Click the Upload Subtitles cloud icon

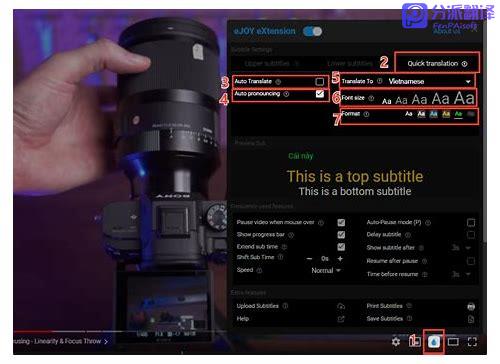pos(341,306)
